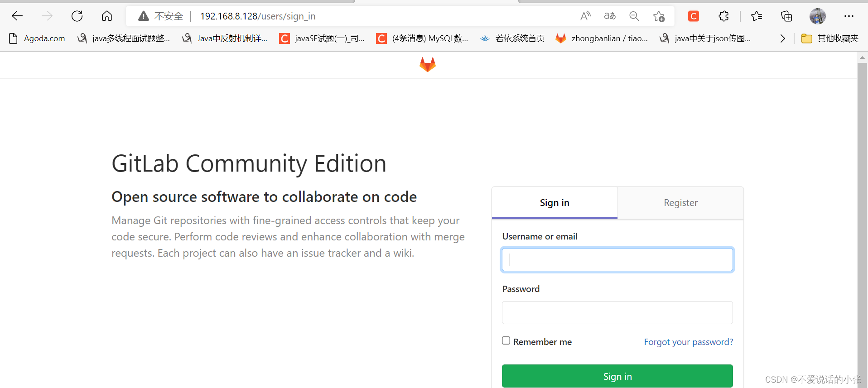Open the java多线程面试题整 bookmark
Screen dimensions: 868x388
(124, 38)
